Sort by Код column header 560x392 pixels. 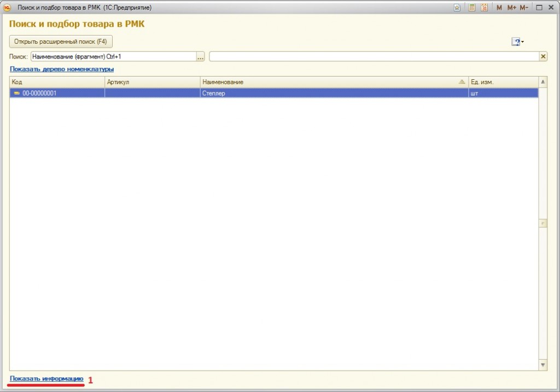click(x=57, y=82)
